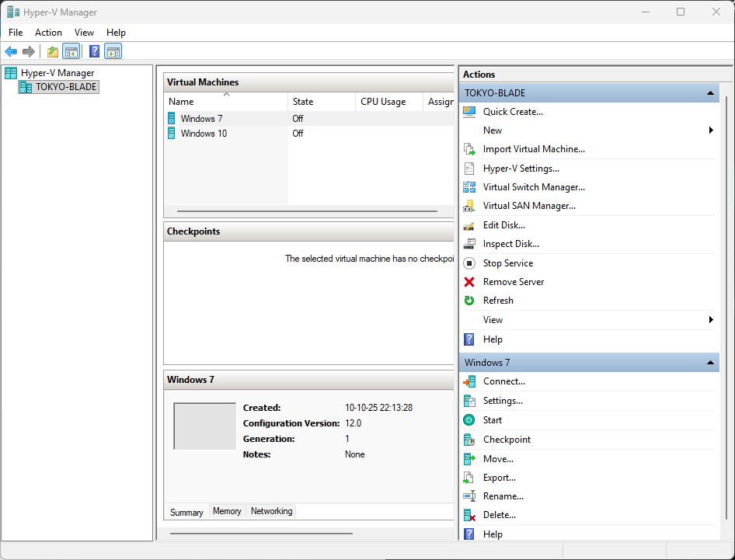Click the Virtual Switch Manager icon
This screenshot has width=735, height=560.
[x=469, y=187]
